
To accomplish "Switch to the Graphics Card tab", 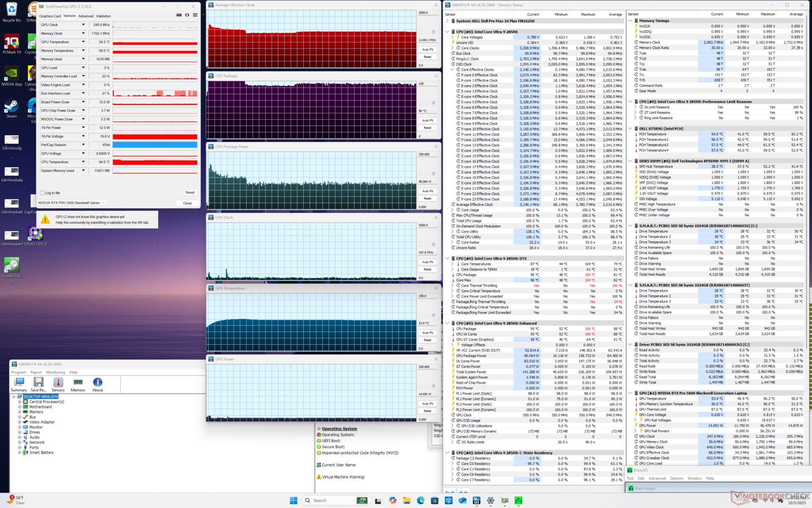I will point(50,16).
